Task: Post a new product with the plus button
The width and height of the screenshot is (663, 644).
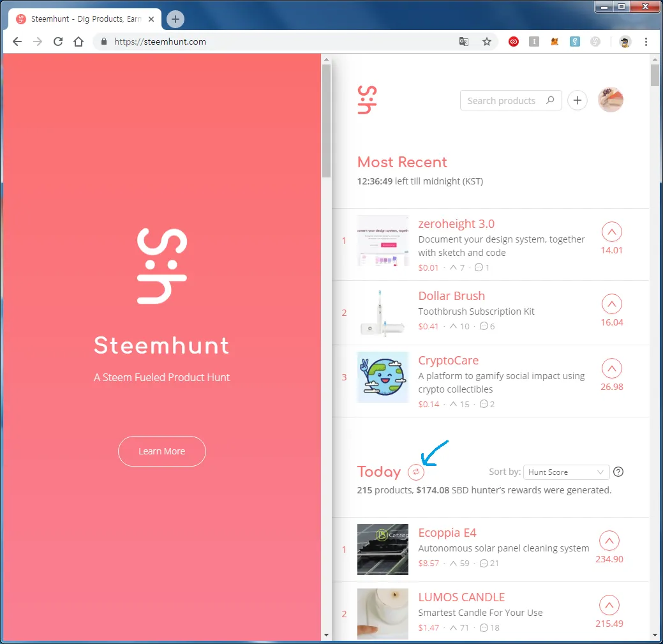Action: pos(577,100)
